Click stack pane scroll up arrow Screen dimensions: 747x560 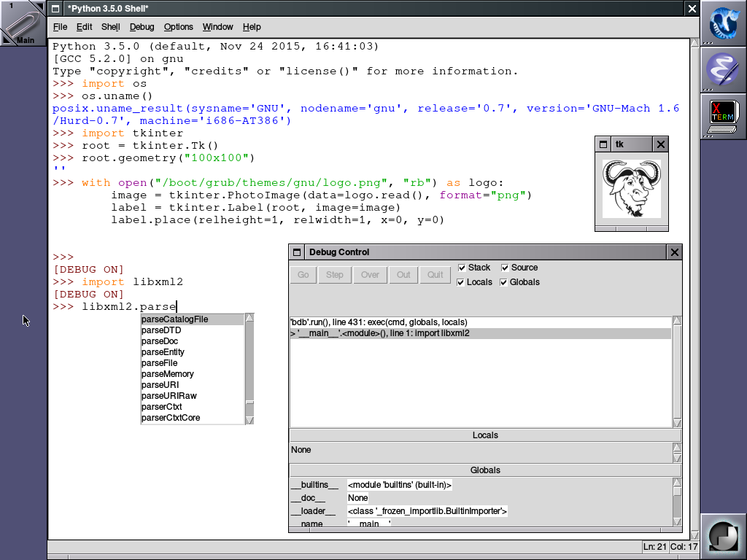[677, 321]
